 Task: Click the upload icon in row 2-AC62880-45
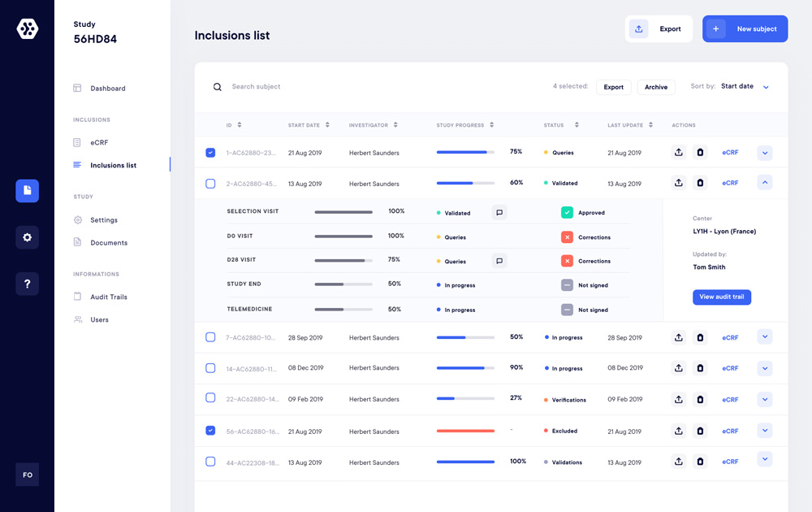pos(678,183)
